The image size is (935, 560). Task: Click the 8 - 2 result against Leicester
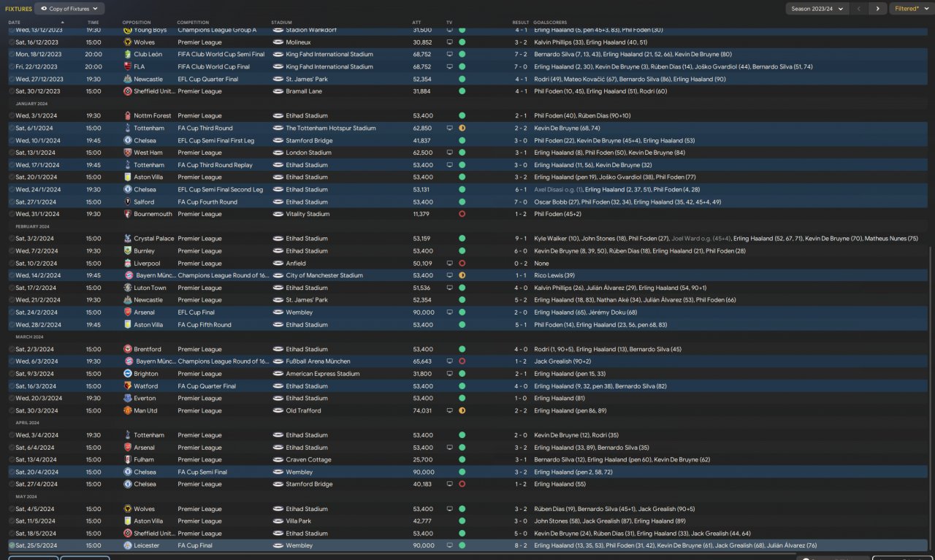(x=521, y=545)
